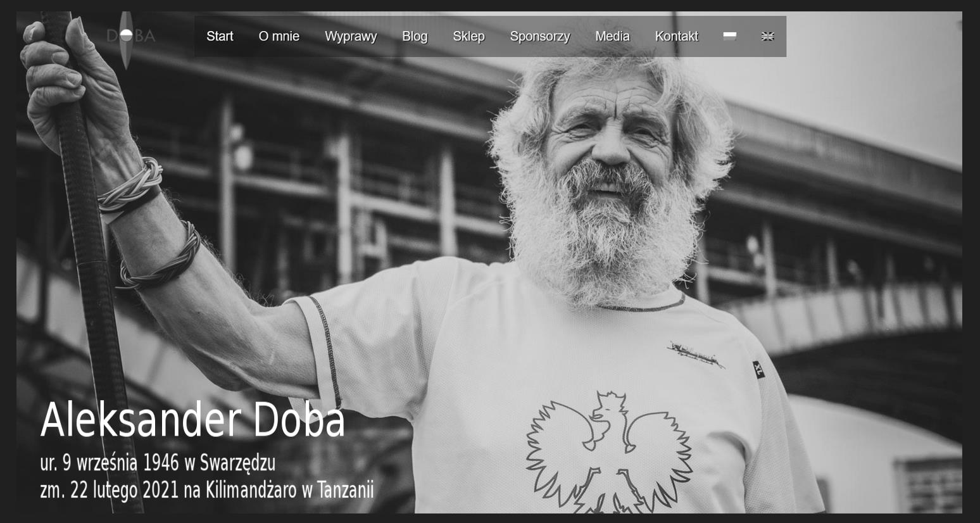
Task: Switch the site language to English flag
Action: click(x=767, y=36)
